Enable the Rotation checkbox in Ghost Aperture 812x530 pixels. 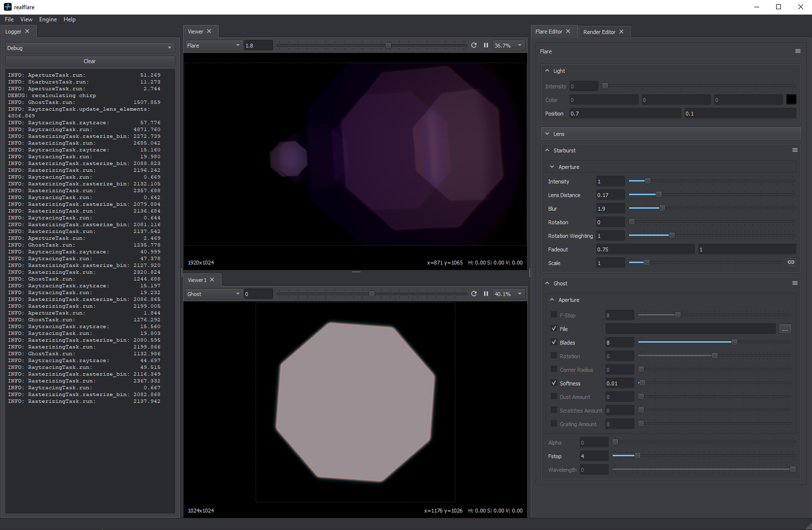click(x=554, y=355)
